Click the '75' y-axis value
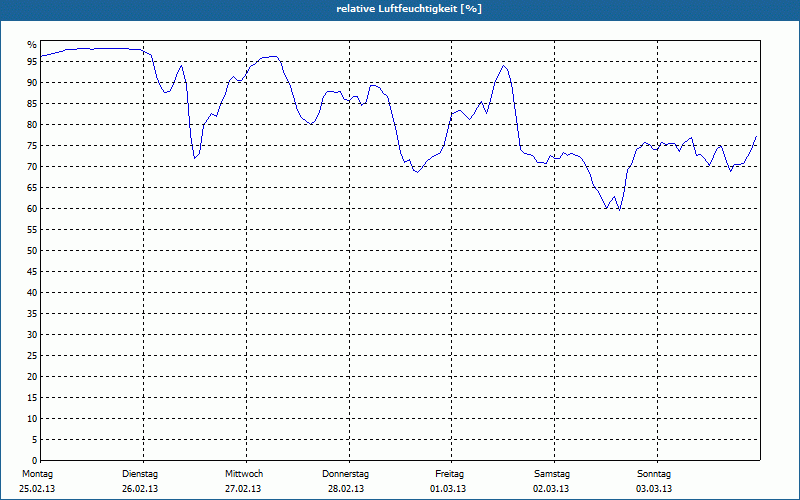The height and width of the screenshot is (500, 800). point(32,146)
